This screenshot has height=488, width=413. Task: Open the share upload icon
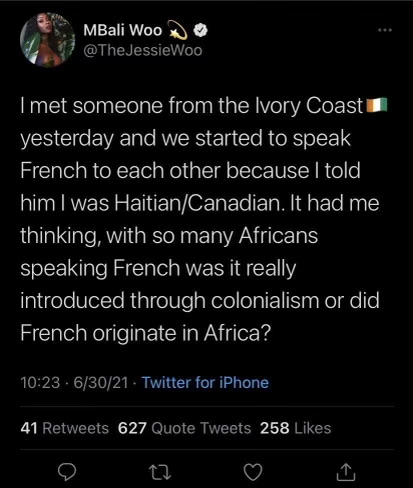[x=346, y=472]
